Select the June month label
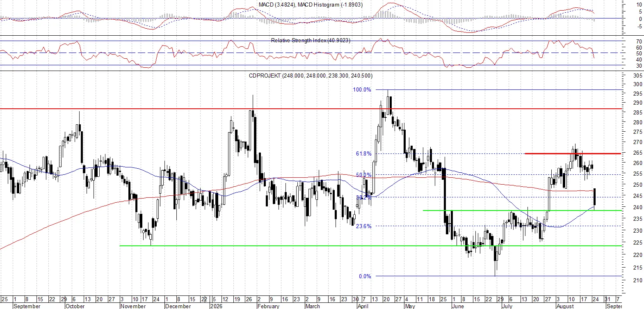The image size is (644, 309). coord(458,306)
